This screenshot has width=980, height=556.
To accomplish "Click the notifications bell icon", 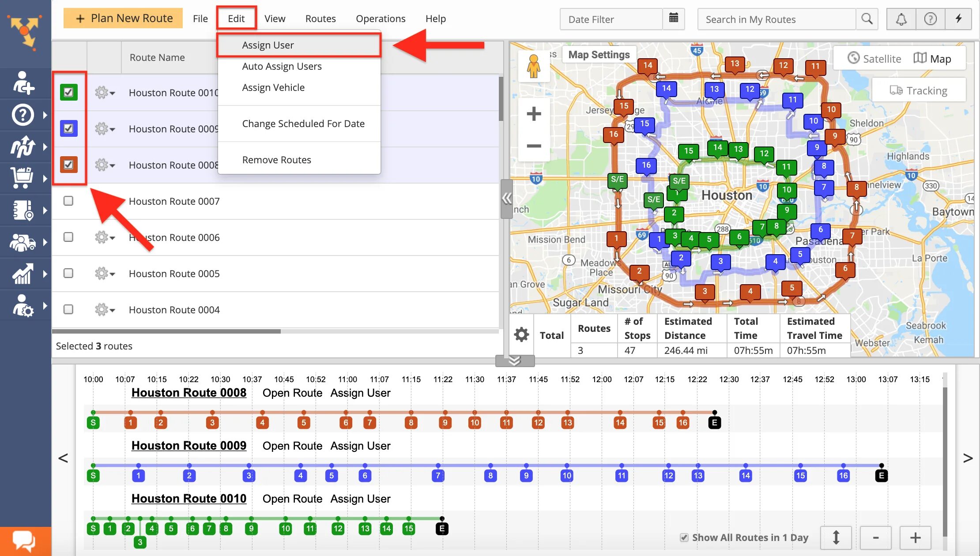I will (x=901, y=19).
